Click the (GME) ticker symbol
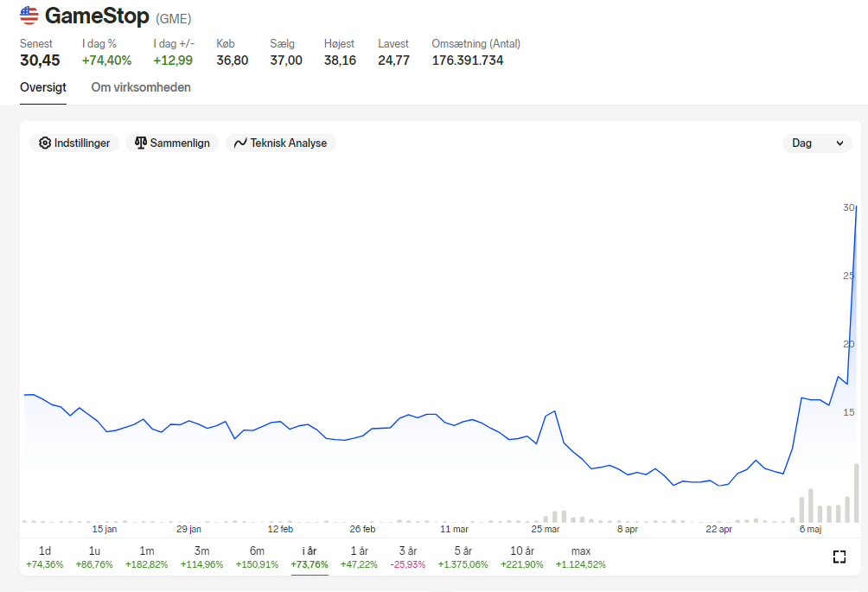Viewport: 868px width, 592px height. click(x=173, y=19)
